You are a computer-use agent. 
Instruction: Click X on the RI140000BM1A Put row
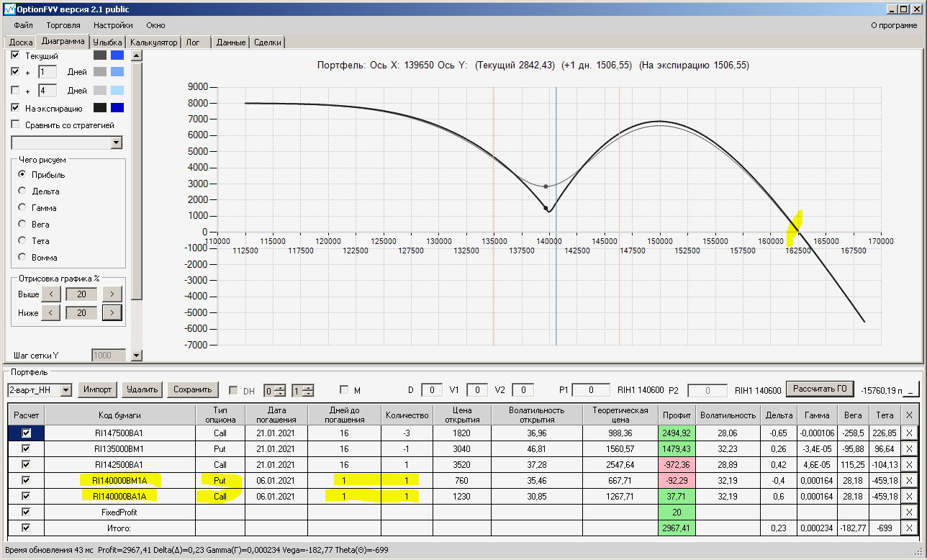tap(910, 480)
